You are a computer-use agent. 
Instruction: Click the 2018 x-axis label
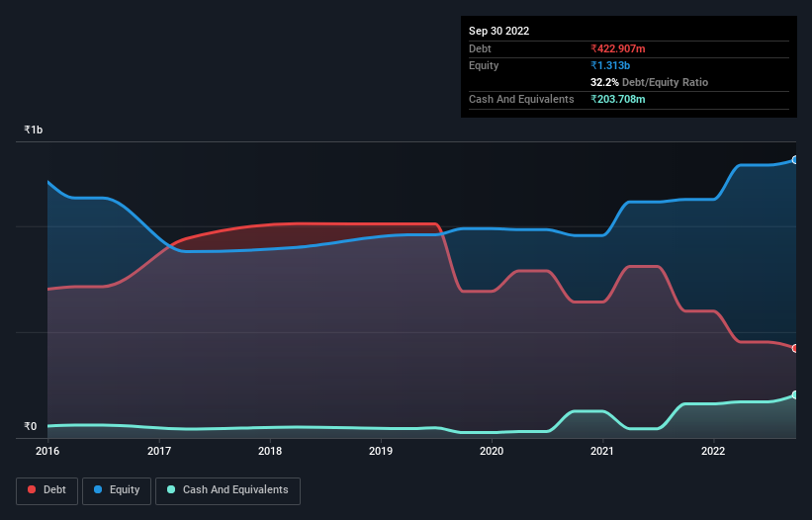pos(270,451)
